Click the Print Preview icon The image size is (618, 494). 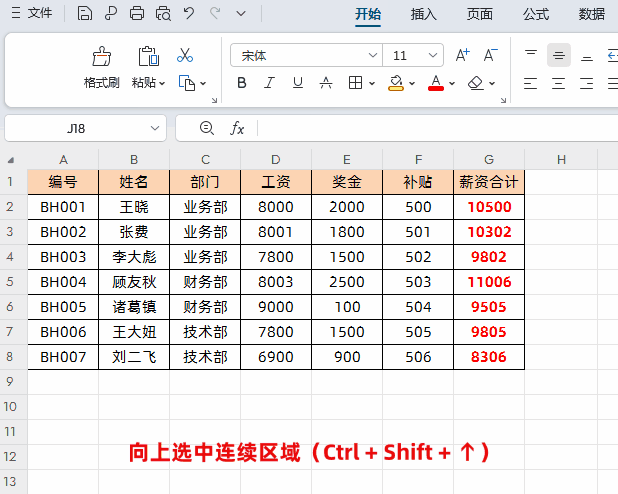163,13
